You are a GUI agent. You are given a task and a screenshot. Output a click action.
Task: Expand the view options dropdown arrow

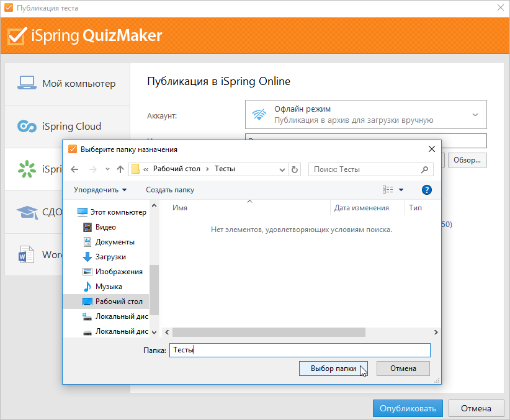401,190
